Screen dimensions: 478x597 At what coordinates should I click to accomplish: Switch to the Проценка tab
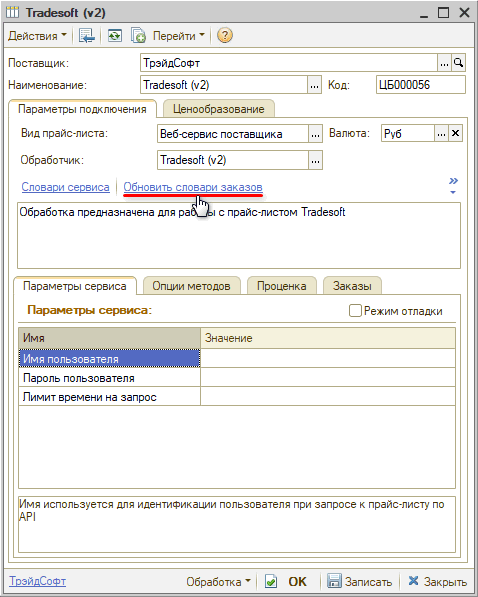[281, 286]
